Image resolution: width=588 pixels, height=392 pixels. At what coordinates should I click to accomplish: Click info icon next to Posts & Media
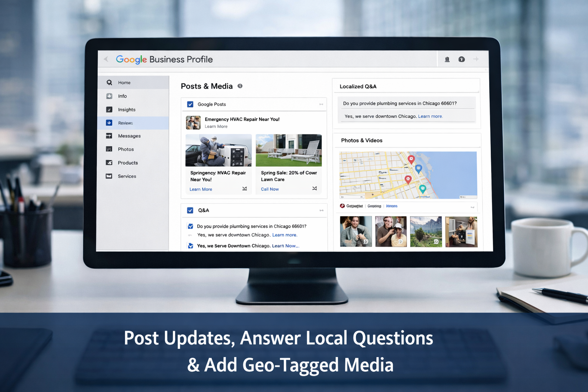[240, 86]
